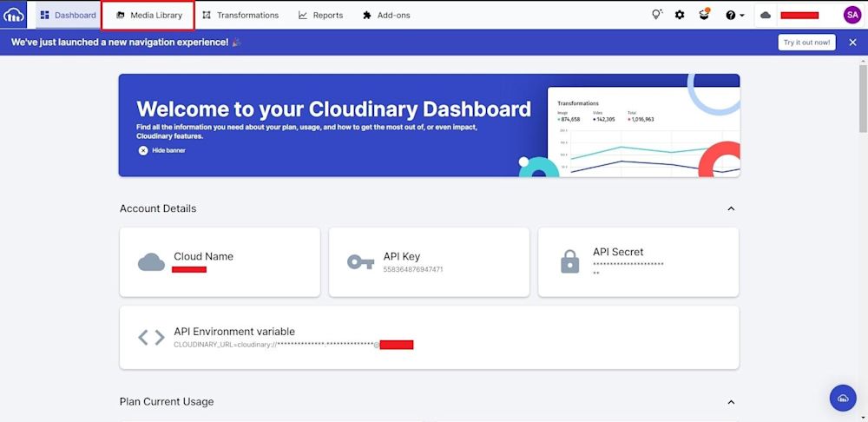Collapse the Plan Current Usage section

coord(731,402)
